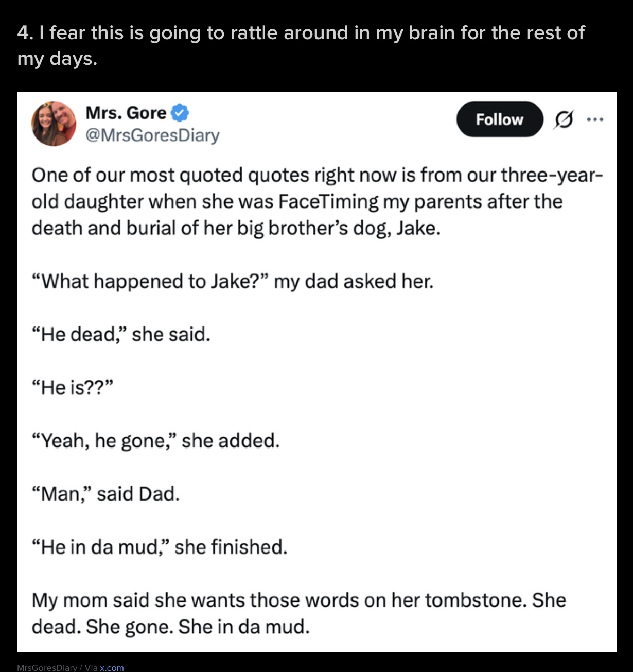Screen dimensions: 633x672
Task: Open the tweet's three-dot more menu
Action: (x=594, y=120)
